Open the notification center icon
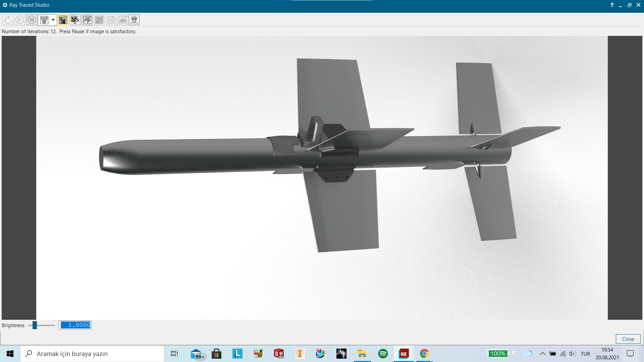 coord(631,354)
